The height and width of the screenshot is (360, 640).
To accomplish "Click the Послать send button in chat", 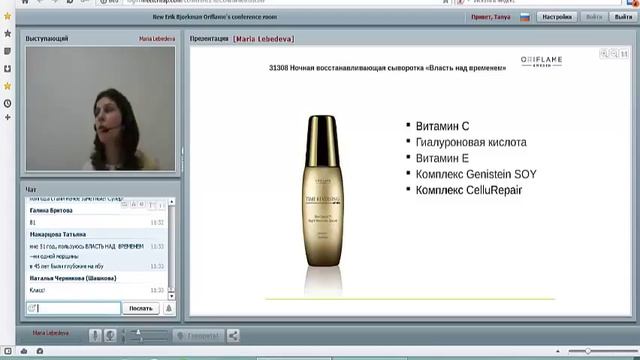I will coord(140,308).
